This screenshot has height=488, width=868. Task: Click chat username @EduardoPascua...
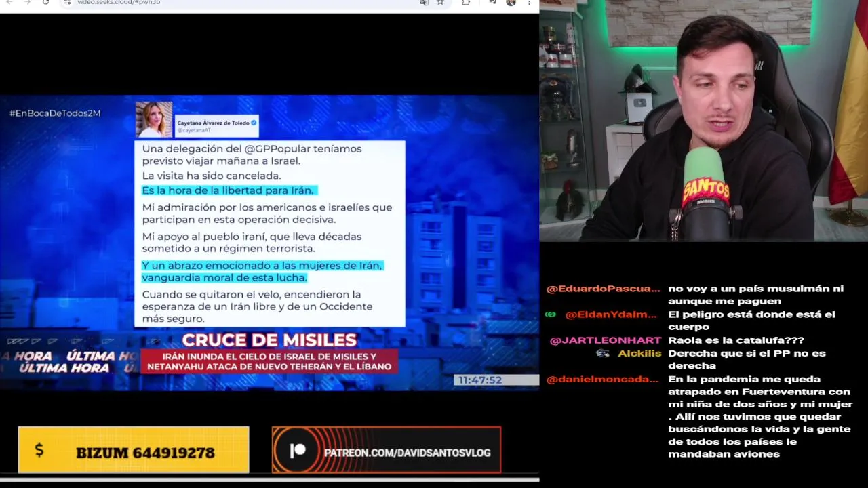603,289
